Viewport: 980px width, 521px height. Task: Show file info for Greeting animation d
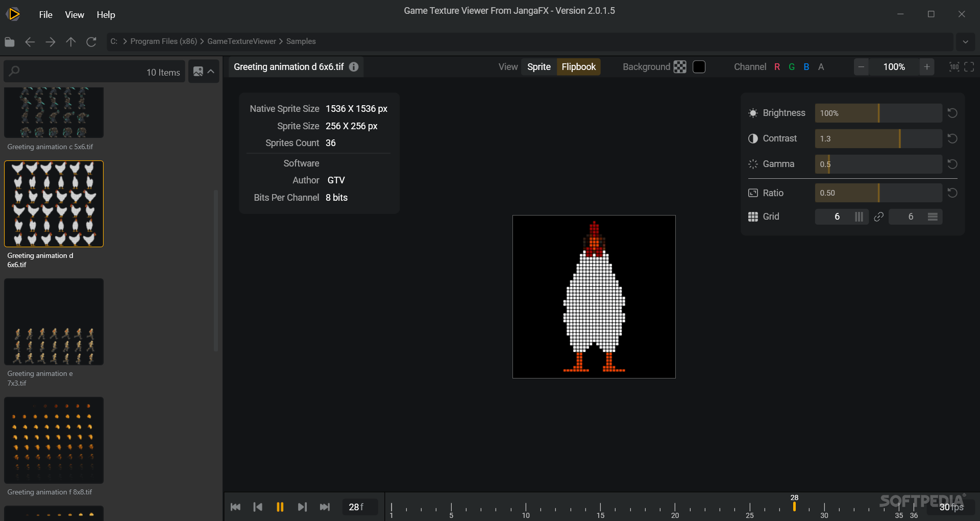354,67
